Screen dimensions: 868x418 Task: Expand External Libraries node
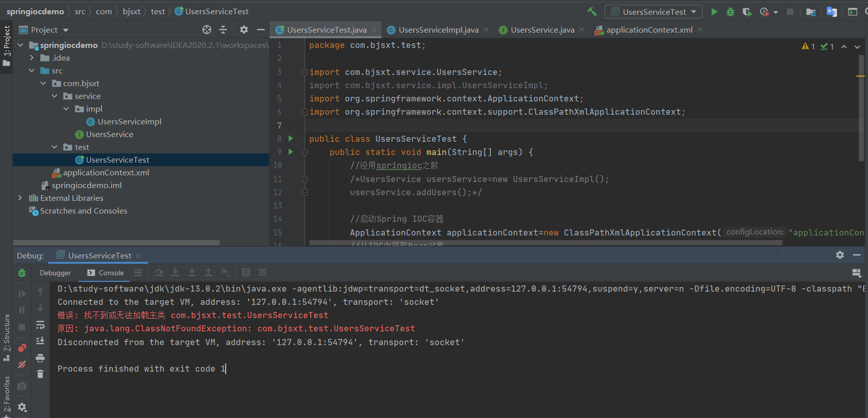pos(20,198)
